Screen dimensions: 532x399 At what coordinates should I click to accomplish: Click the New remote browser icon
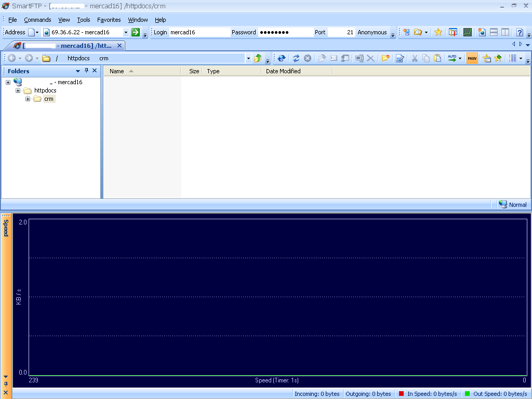482,32
